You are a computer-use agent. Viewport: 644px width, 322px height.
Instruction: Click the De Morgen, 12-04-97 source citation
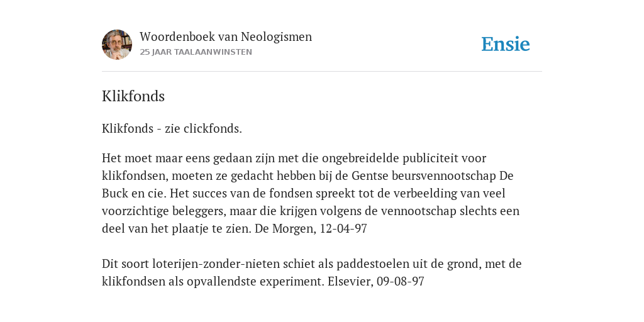click(311, 228)
